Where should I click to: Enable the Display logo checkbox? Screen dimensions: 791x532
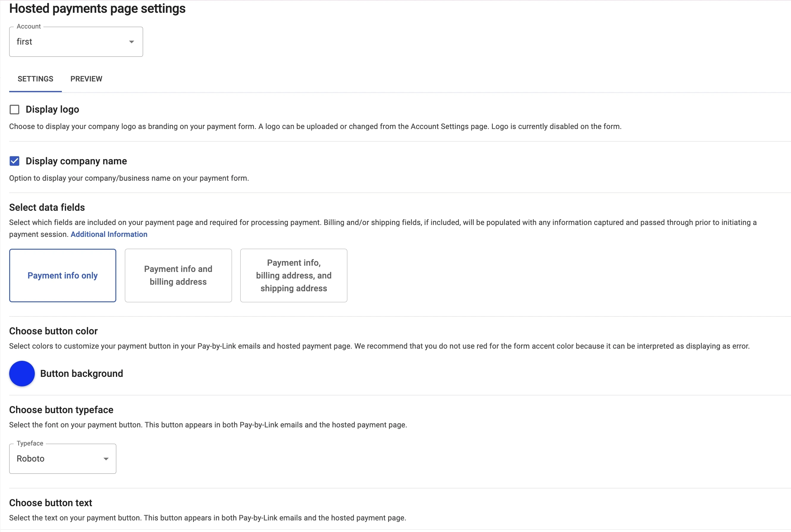pos(14,110)
